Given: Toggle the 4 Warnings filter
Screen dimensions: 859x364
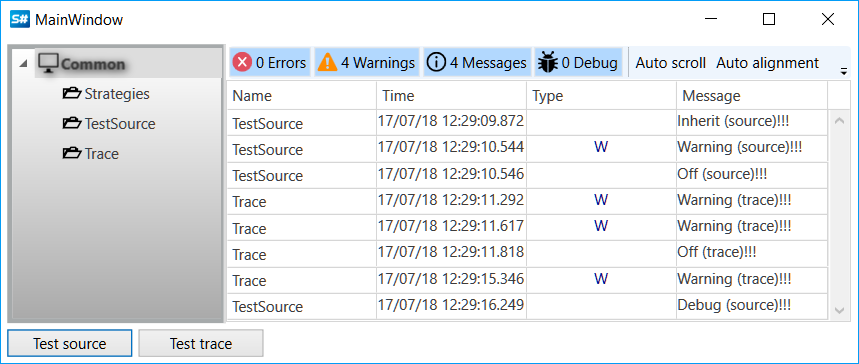Looking at the screenshot, I should (x=366, y=62).
